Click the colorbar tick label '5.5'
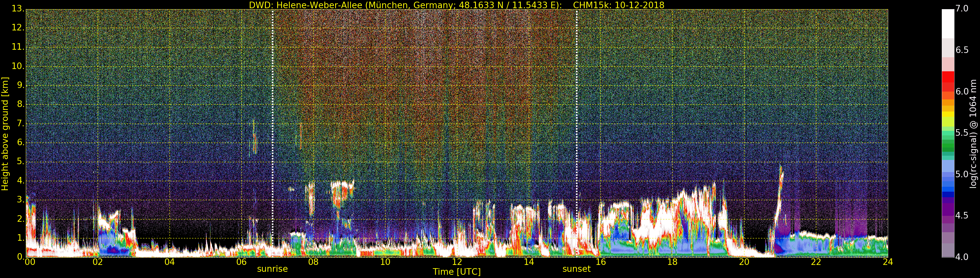980x278 pixels. tap(962, 133)
